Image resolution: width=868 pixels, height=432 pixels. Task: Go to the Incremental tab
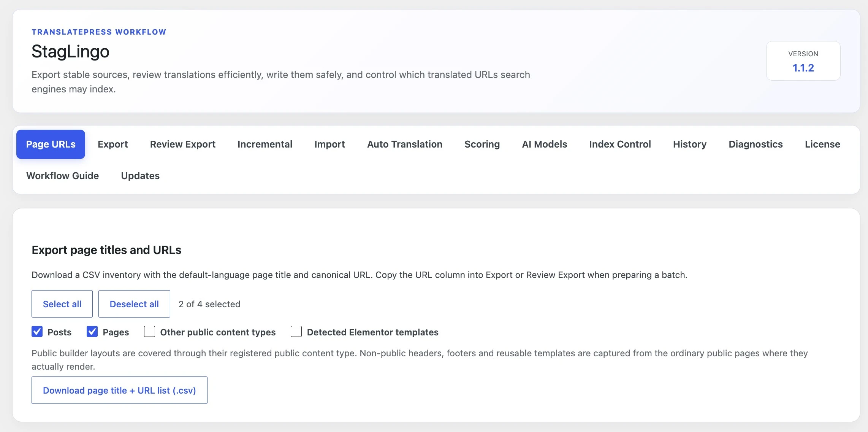coord(265,144)
